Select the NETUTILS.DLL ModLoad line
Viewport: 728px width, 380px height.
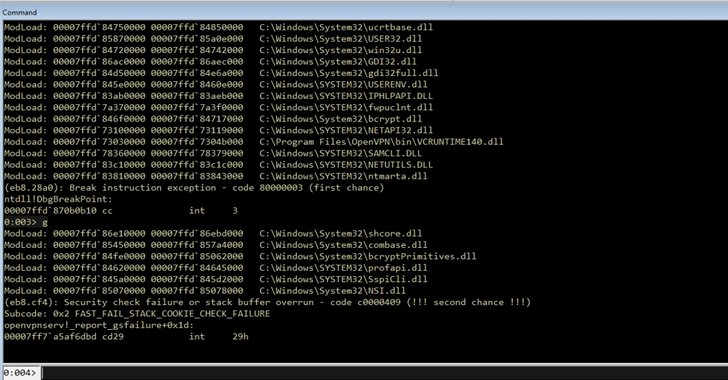[218, 165]
